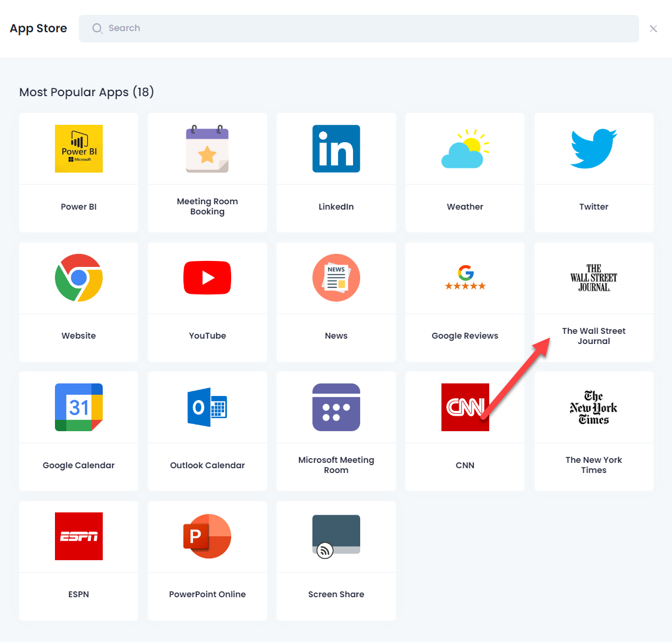Pick the PowerPoint Online icon

[207, 536]
